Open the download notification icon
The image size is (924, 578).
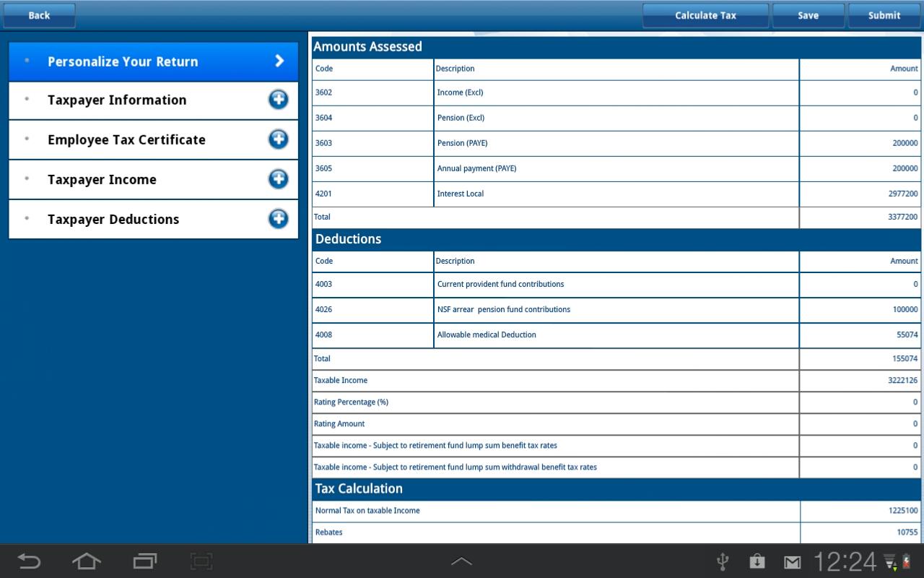757,561
